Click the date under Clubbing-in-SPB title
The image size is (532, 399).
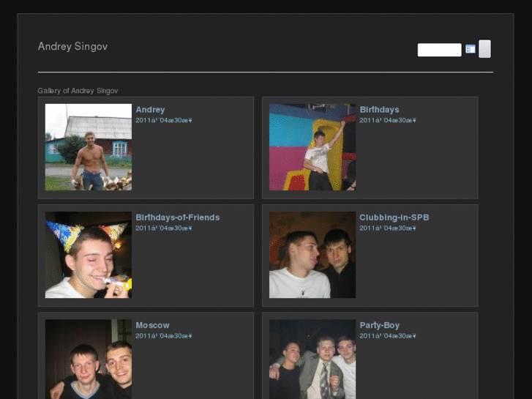click(x=387, y=228)
